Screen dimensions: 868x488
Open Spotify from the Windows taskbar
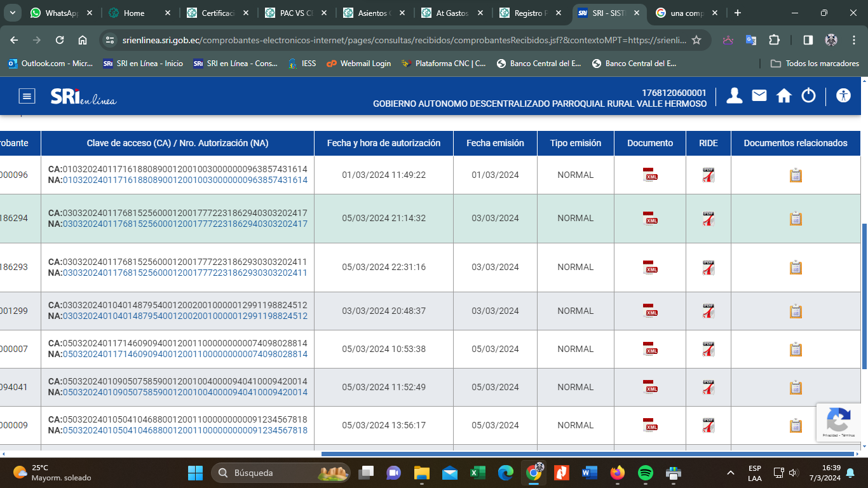point(645,473)
